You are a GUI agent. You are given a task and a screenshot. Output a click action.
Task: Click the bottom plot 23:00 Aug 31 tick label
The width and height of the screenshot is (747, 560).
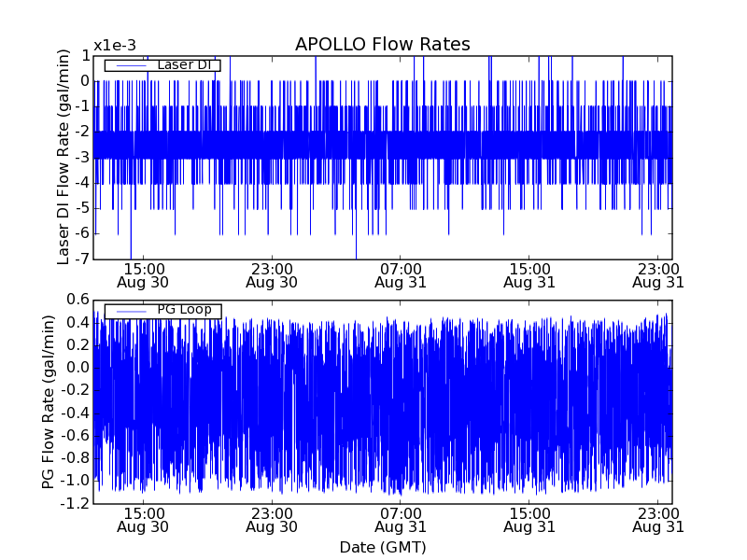pyautogui.click(x=658, y=521)
